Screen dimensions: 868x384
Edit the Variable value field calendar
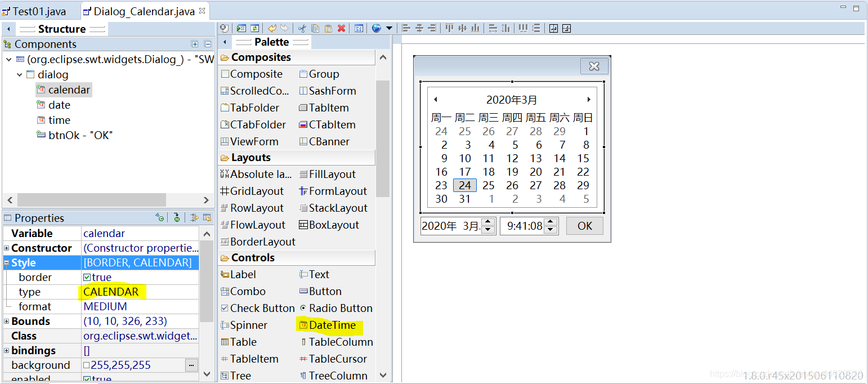click(x=140, y=233)
